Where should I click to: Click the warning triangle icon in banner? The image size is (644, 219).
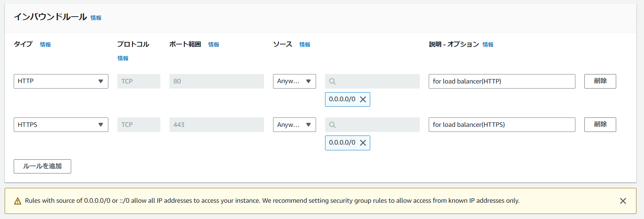[x=18, y=201]
